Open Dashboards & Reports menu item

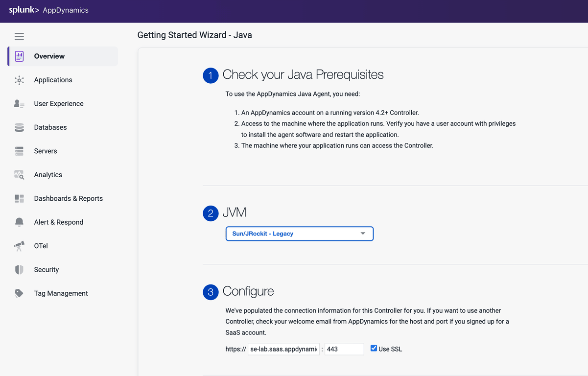(68, 198)
